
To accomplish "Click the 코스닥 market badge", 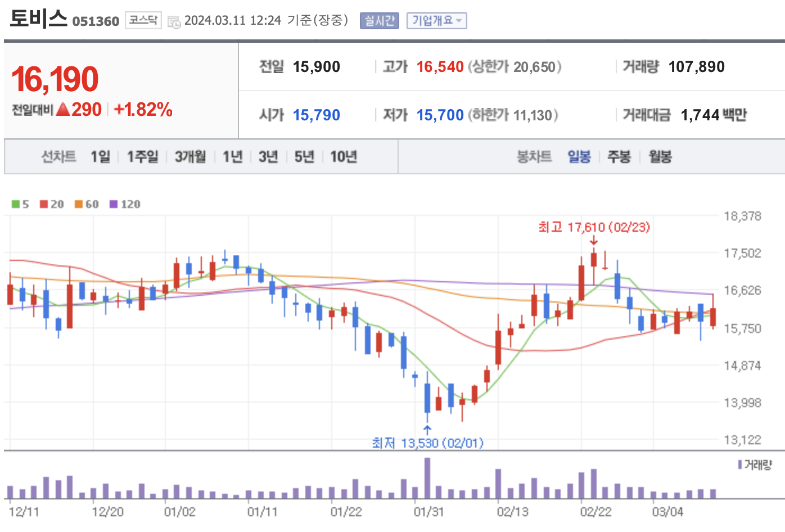I will pos(143,20).
